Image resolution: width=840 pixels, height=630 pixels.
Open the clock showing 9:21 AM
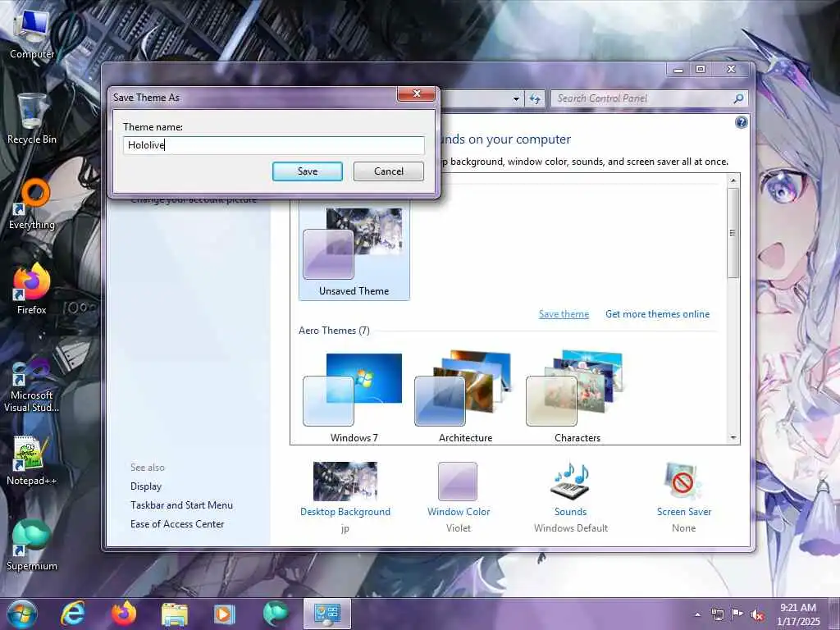[x=798, y=614]
